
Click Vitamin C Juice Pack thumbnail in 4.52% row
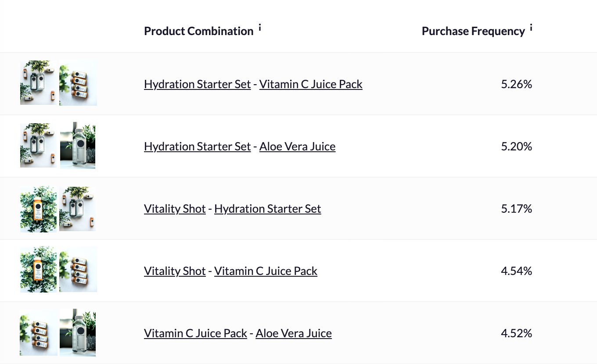pos(38,333)
